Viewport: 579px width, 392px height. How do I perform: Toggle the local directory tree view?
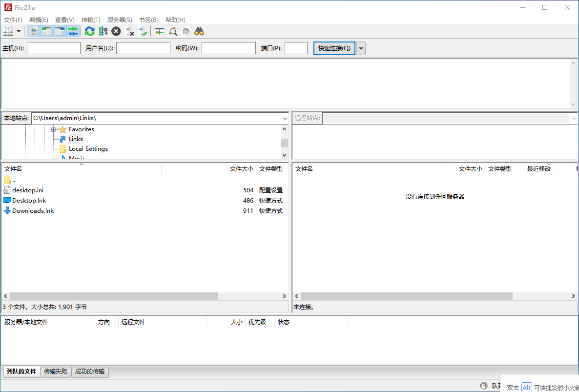(46, 31)
